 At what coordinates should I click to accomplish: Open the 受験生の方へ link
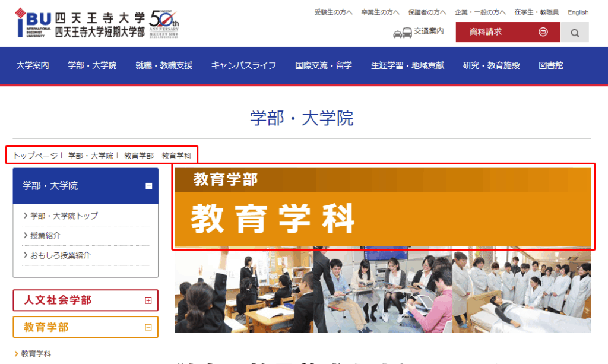tap(332, 12)
